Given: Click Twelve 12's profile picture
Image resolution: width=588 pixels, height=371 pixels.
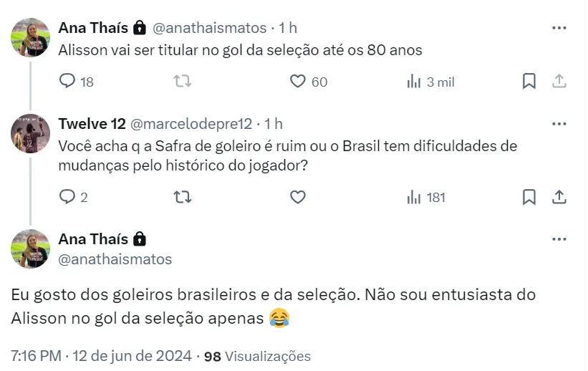Looking at the screenshot, I should tap(30, 133).
